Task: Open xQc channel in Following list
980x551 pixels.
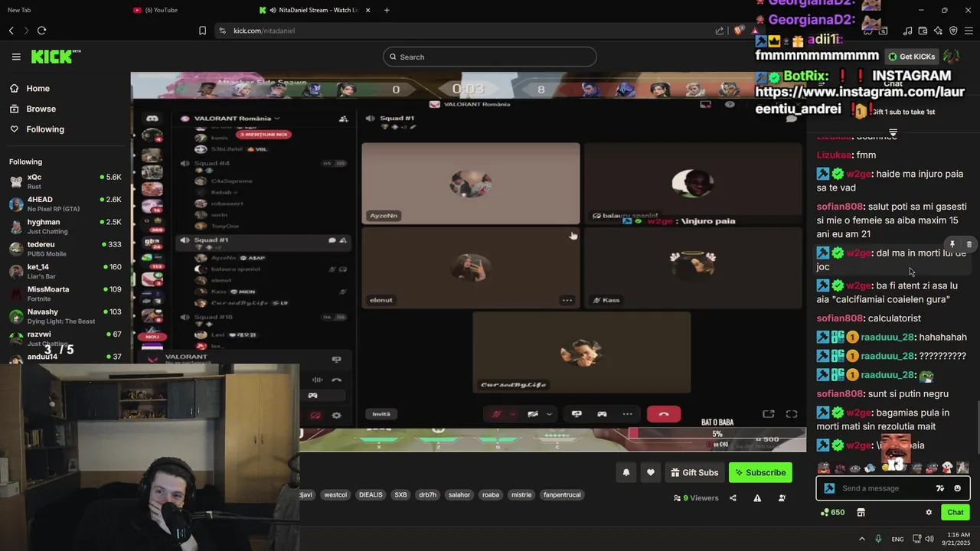Action: [65, 181]
